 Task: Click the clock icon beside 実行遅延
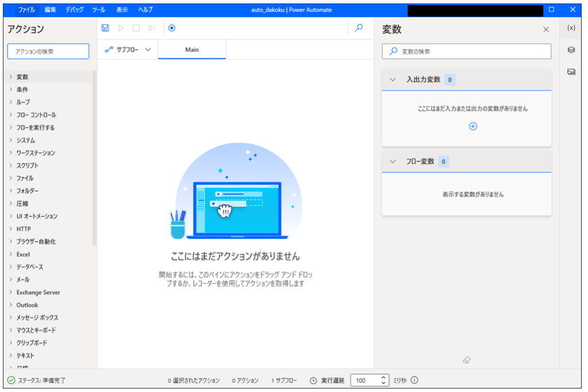click(313, 381)
